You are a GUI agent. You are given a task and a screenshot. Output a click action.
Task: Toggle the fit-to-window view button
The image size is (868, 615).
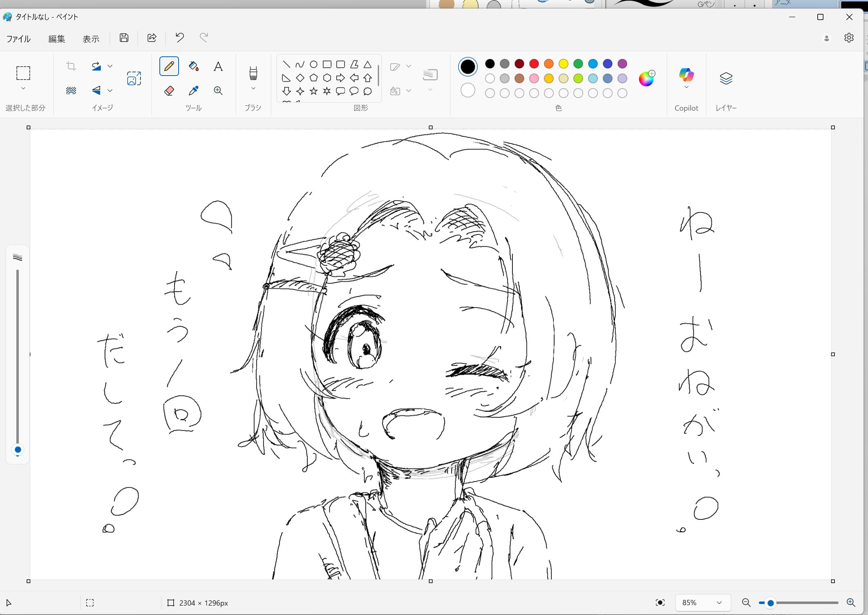click(660, 602)
